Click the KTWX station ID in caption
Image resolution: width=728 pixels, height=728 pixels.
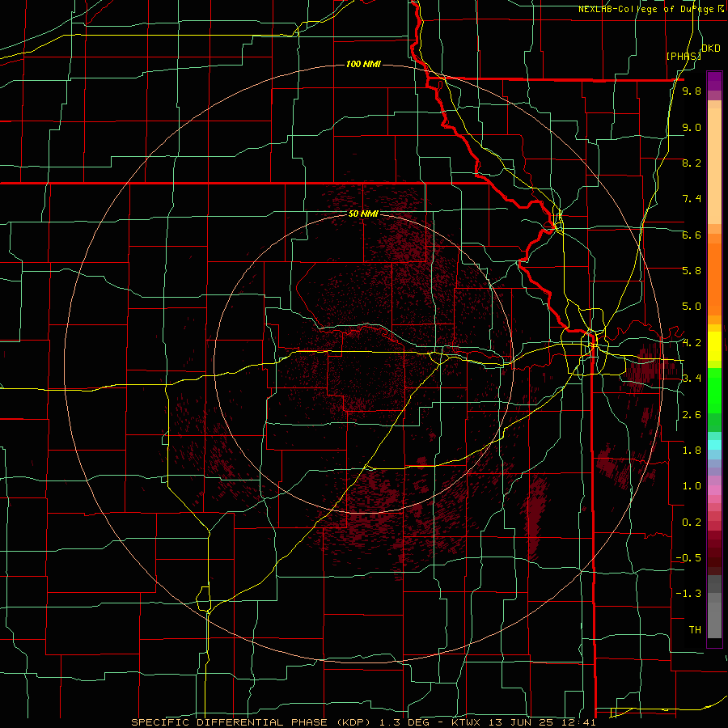tap(465, 722)
